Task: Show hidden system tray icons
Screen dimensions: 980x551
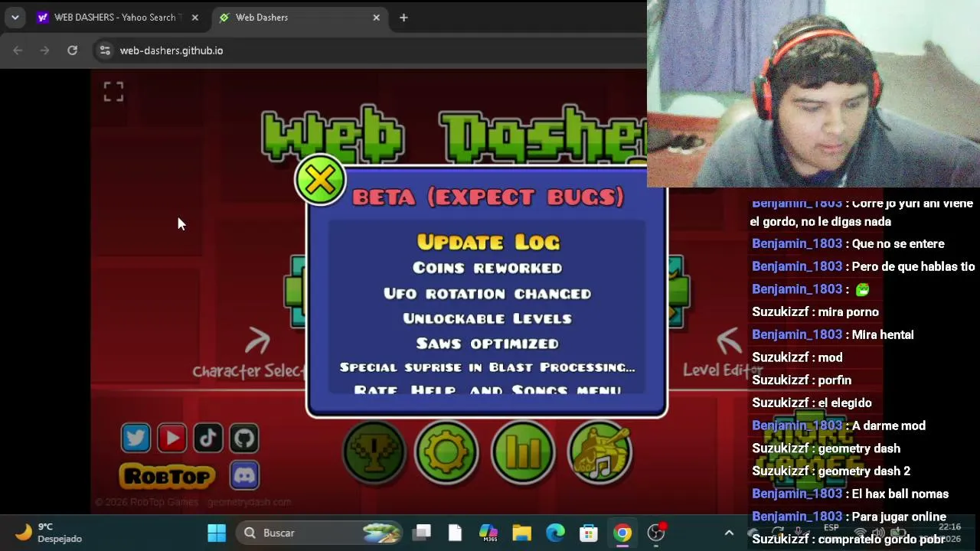Action: pyautogui.click(x=729, y=533)
